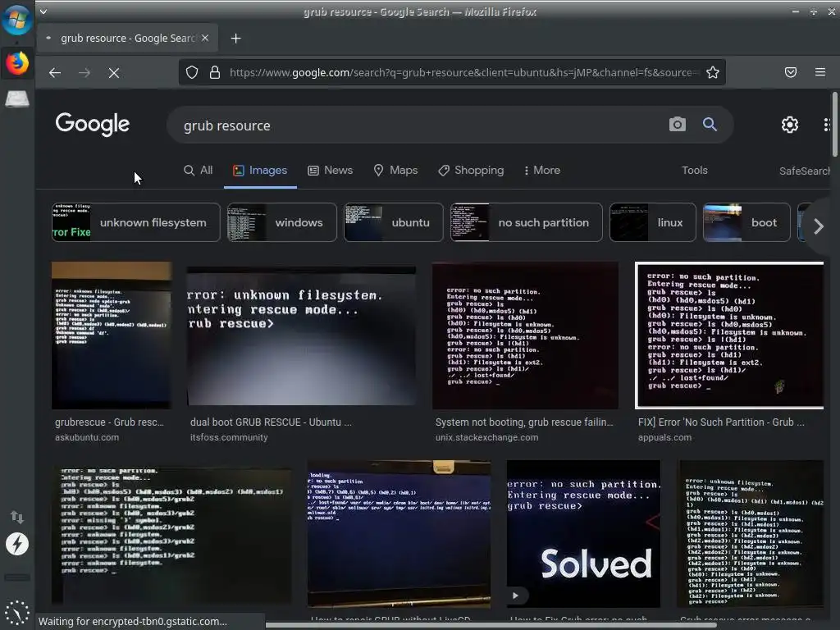Click the vertical page scrollbar
The image size is (840, 630).
pyautogui.click(x=834, y=125)
